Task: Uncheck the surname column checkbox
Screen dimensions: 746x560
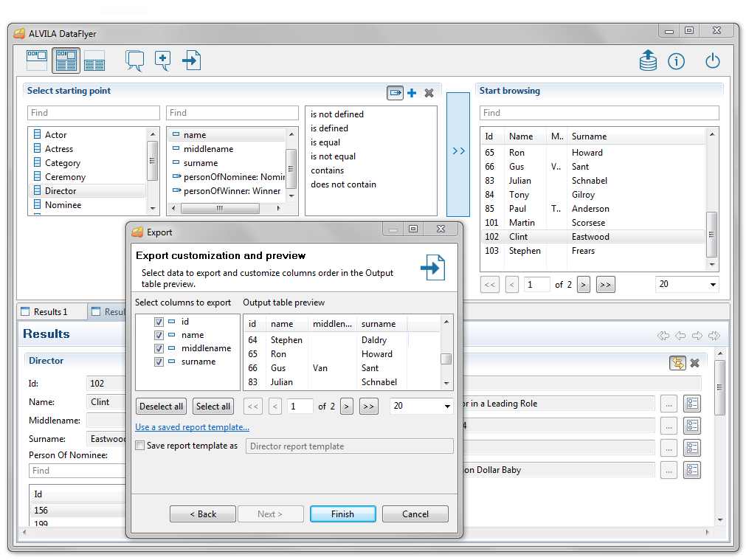Action: (159, 362)
